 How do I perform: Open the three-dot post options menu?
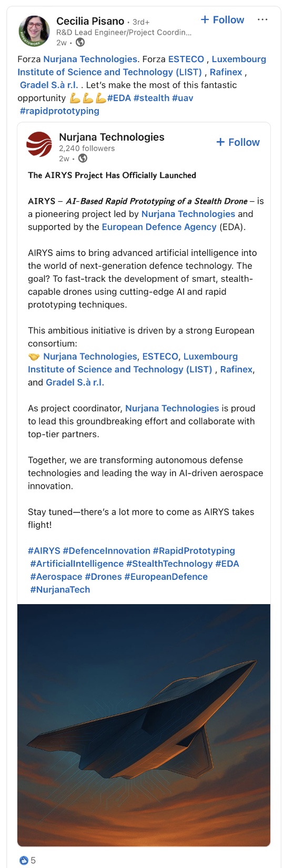point(262,20)
